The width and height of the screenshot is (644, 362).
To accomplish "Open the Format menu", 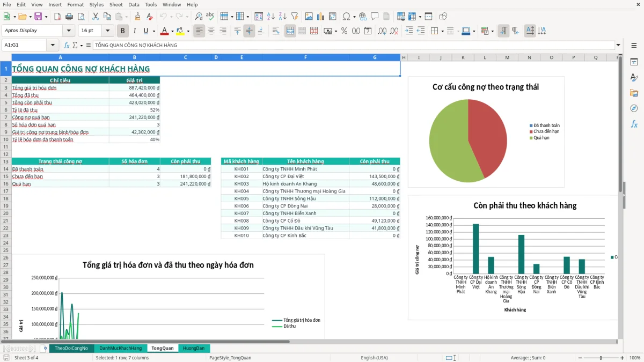I will click(75, 4).
